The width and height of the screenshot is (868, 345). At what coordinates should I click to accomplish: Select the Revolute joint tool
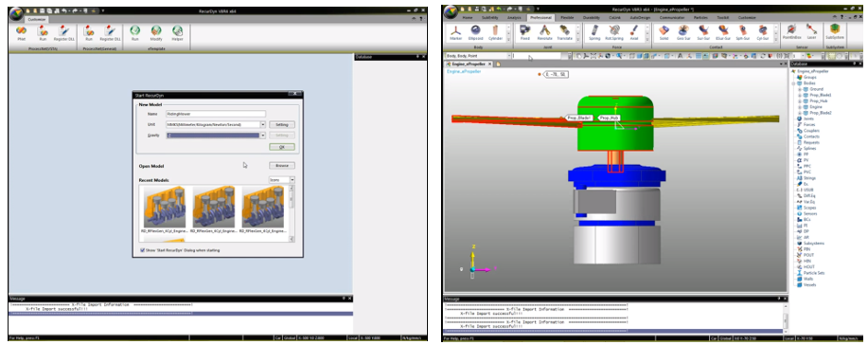click(544, 32)
